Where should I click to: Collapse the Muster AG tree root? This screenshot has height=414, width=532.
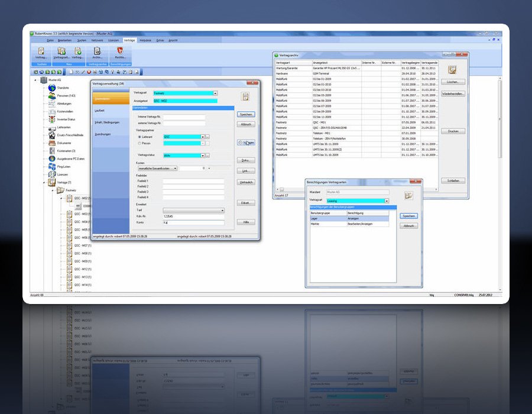point(35,80)
